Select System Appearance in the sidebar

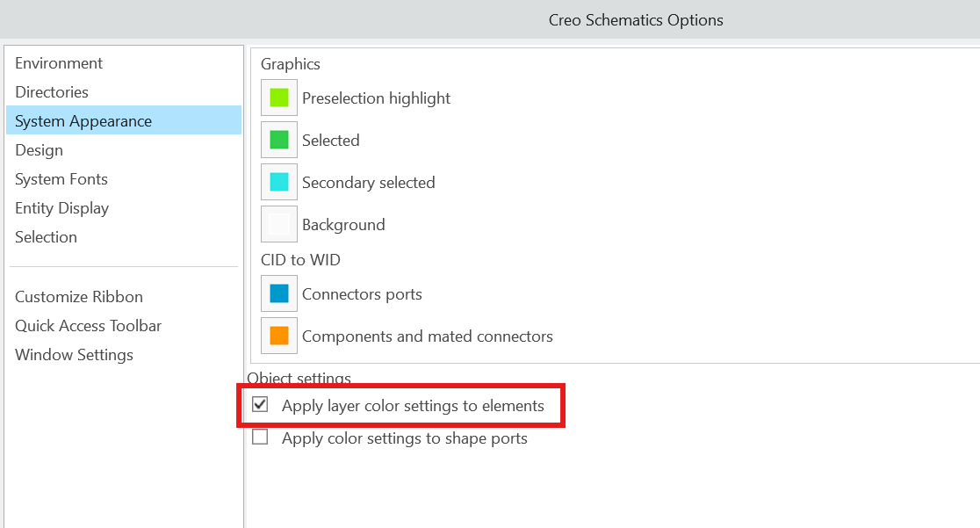(124, 120)
